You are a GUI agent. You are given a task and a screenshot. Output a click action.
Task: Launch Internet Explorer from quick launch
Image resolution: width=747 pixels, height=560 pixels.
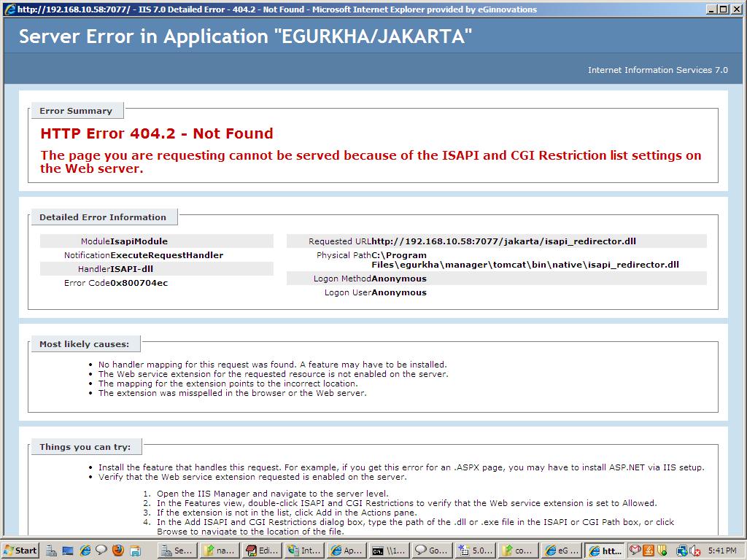tap(85, 551)
